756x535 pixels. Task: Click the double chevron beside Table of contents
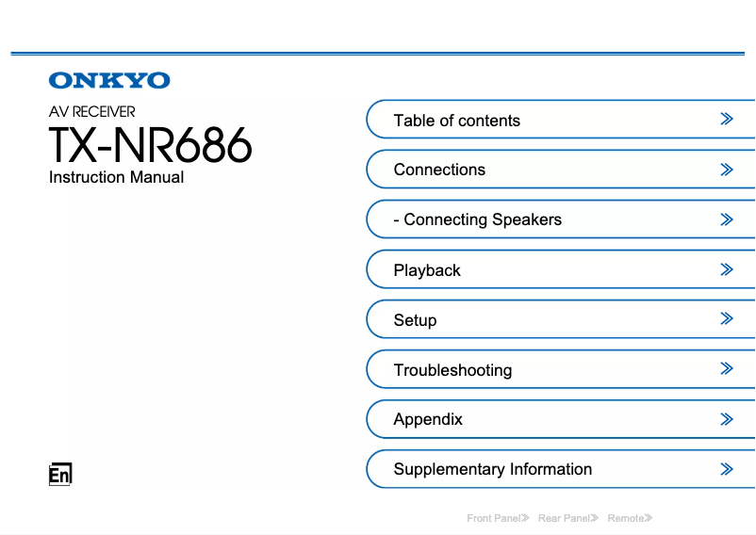726,120
